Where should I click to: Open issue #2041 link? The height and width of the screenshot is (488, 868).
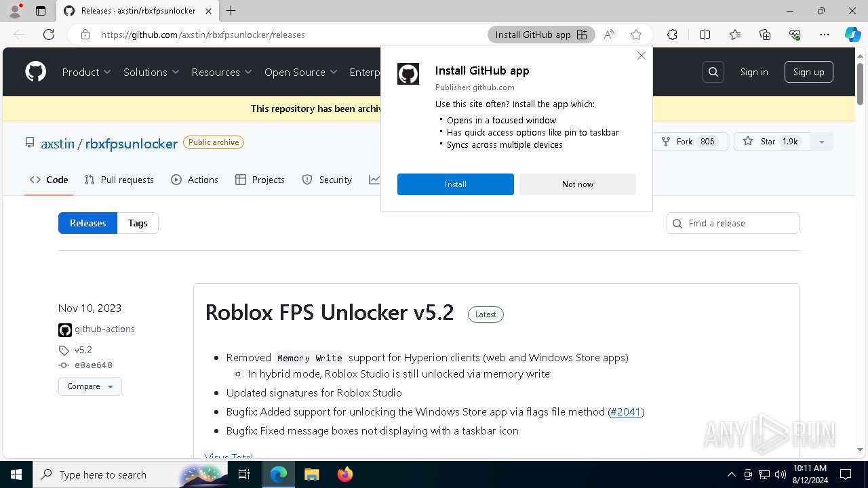point(625,411)
